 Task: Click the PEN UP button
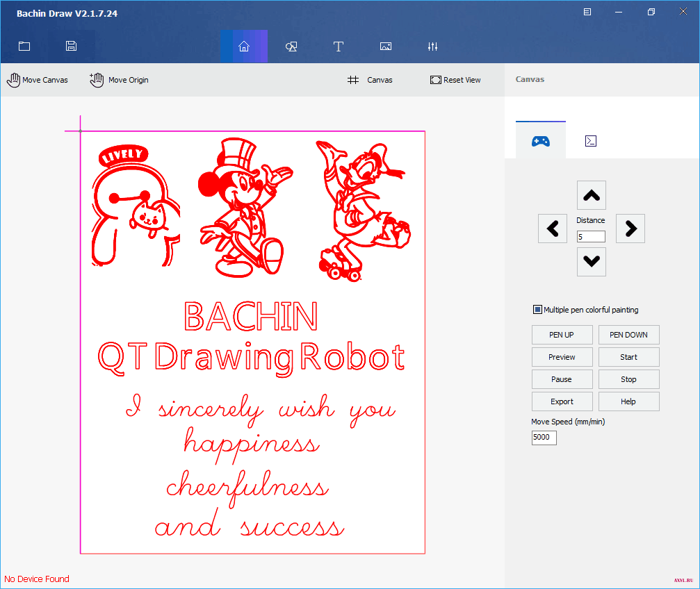pyautogui.click(x=562, y=335)
